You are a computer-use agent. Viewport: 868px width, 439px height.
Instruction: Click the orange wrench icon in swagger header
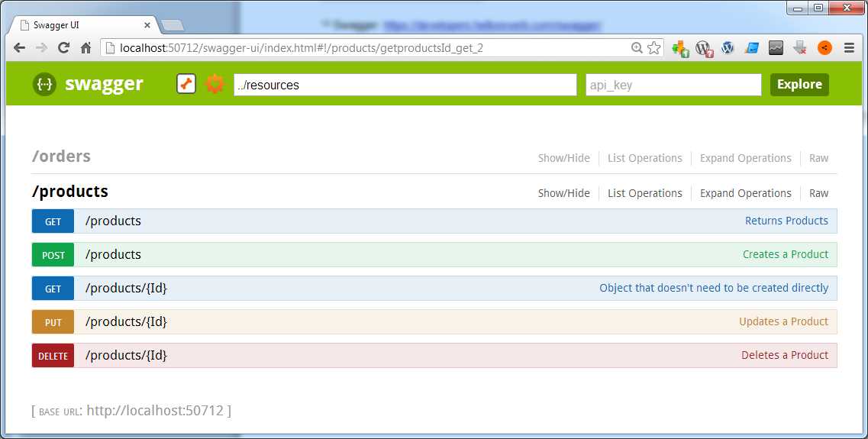[x=186, y=84]
